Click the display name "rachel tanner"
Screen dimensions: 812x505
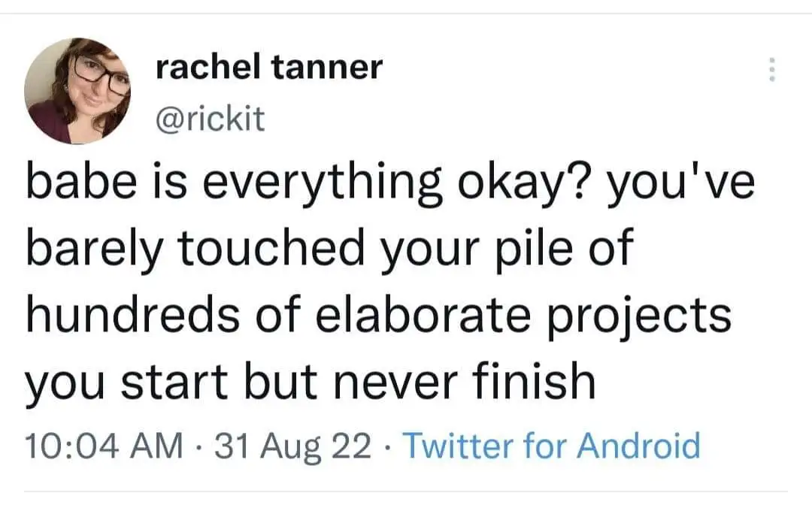point(269,68)
